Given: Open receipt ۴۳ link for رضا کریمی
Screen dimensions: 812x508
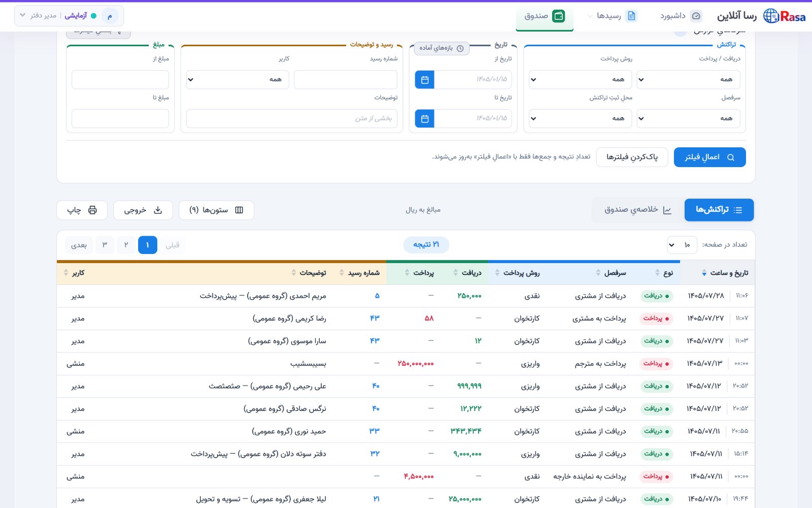Looking at the screenshot, I should click(x=375, y=319).
